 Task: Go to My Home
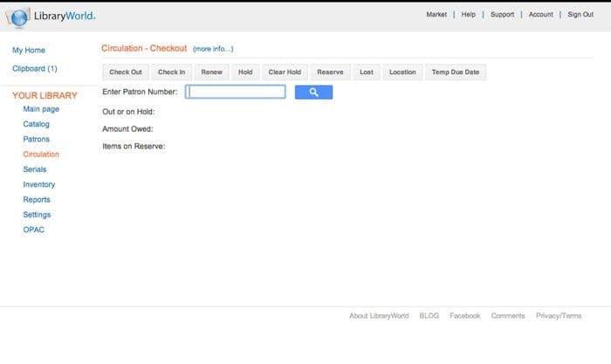29,51
